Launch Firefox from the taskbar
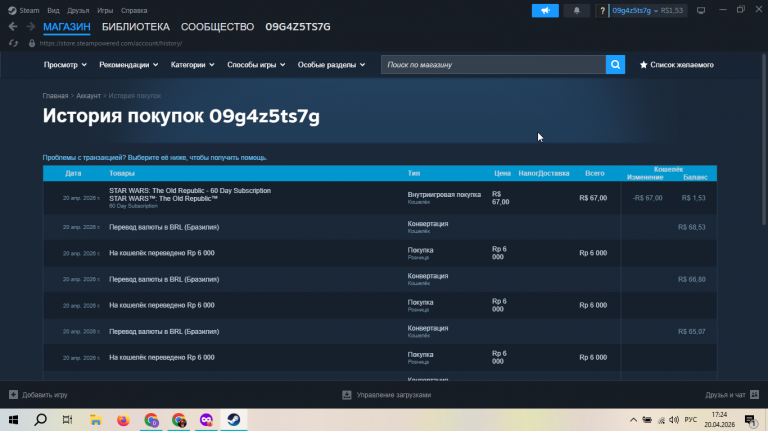 click(123, 420)
